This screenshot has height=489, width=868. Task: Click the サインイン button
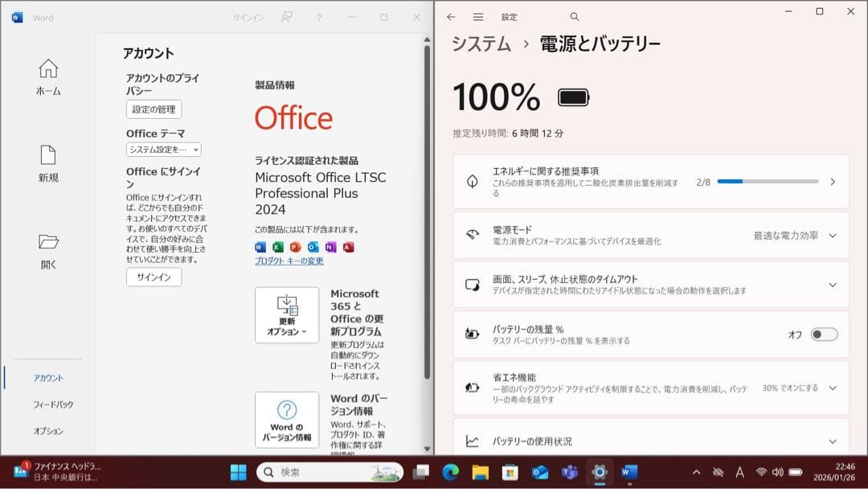pyautogui.click(x=153, y=277)
